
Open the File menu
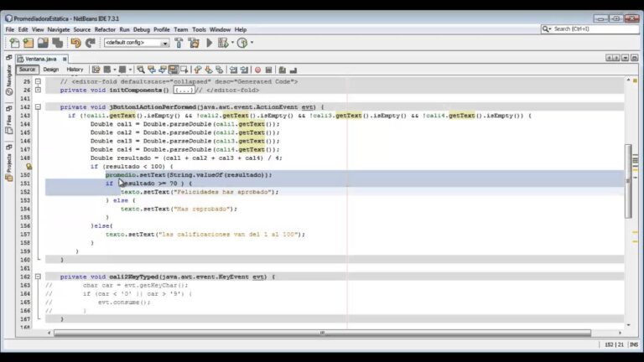pos(10,29)
